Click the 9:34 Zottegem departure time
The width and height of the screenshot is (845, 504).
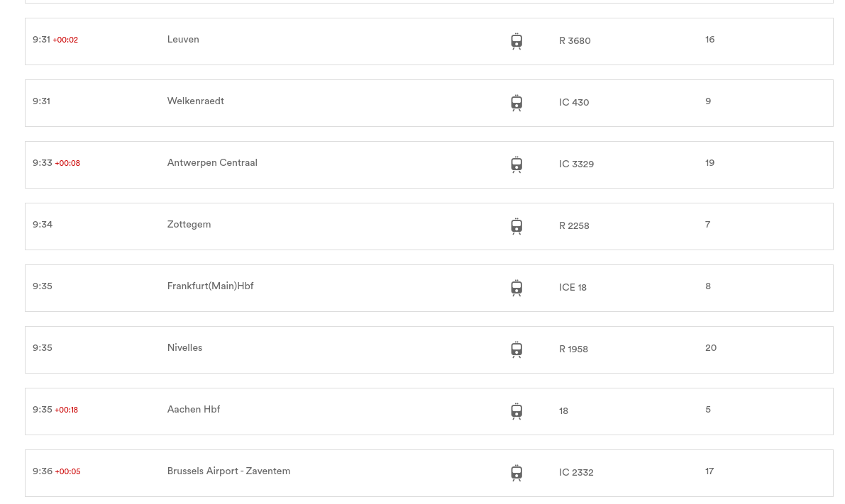(43, 225)
